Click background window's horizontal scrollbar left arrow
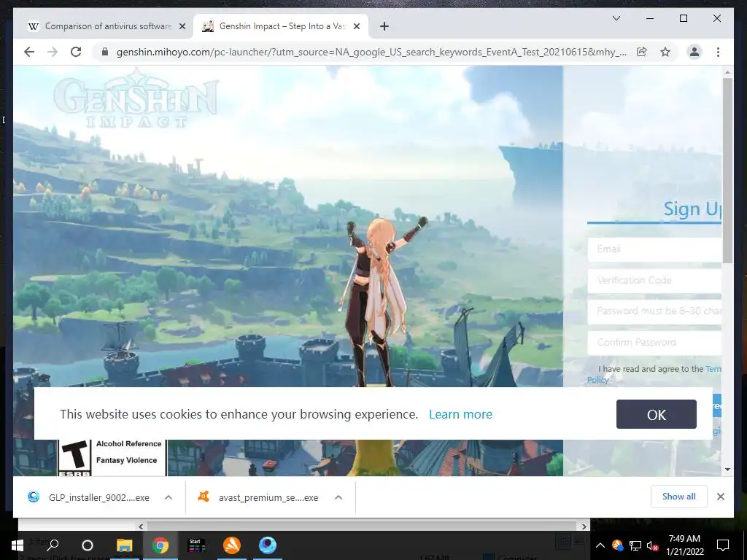The height and width of the screenshot is (560, 747). tap(141, 526)
